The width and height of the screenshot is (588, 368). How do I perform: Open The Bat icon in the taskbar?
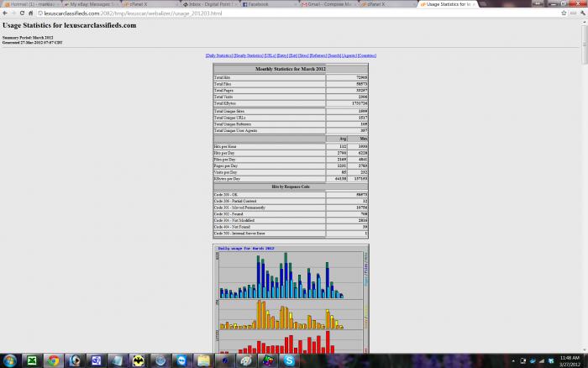[x=139, y=360]
